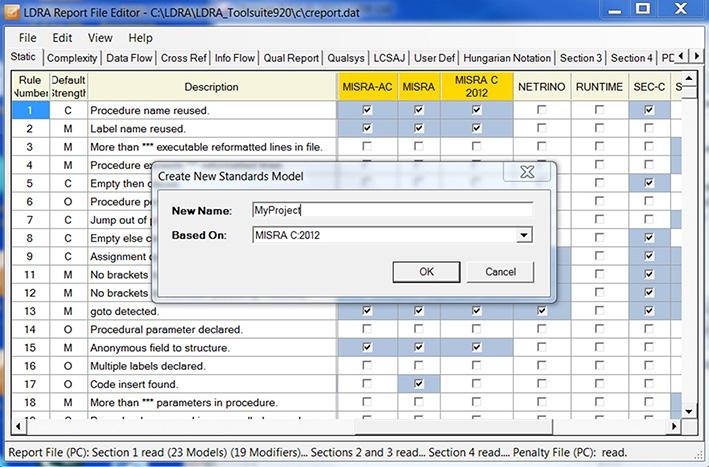Image resolution: width=709 pixels, height=467 pixels.
Task: Maximize the LDRA Report File Editor window
Action: tap(643, 9)
